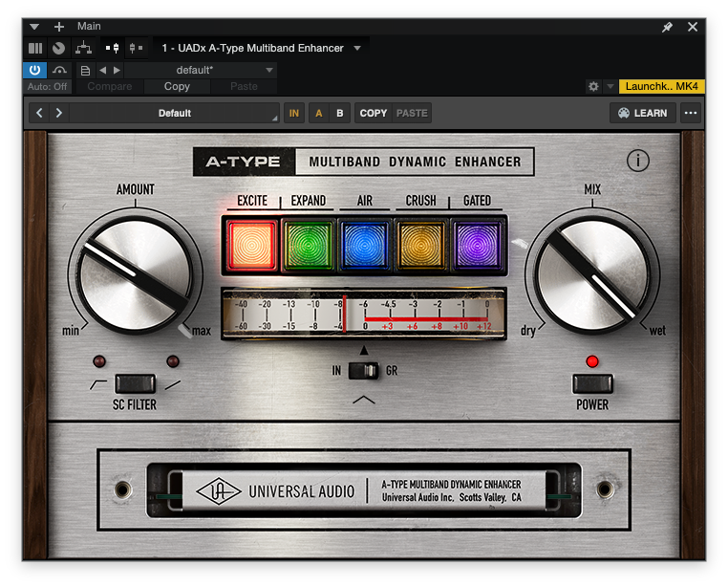The image size is (728, 587).
Task: Expand the arrow beside the gear icon
Action: [610, 86]
